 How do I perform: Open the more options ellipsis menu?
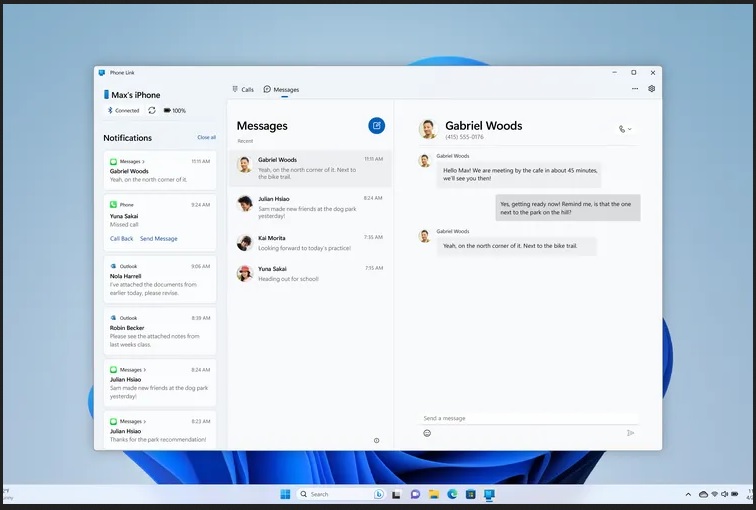(635, 89)
